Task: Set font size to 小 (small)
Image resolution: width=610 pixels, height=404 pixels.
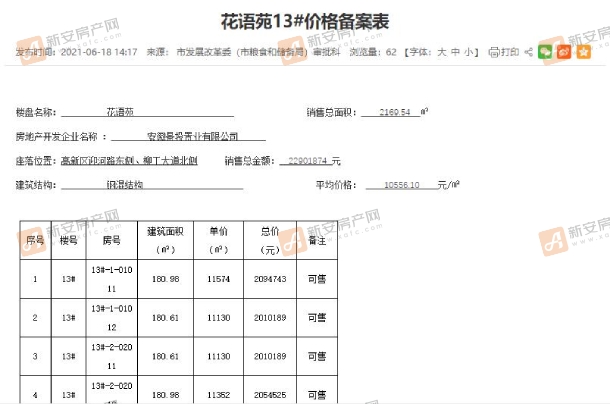Action: click(468, 52)
